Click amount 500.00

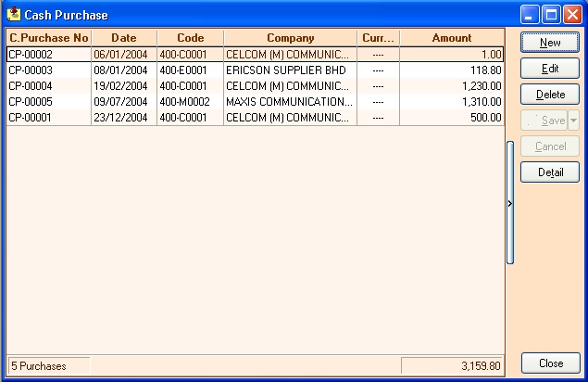pyautogui.click(x=485, y=118)
